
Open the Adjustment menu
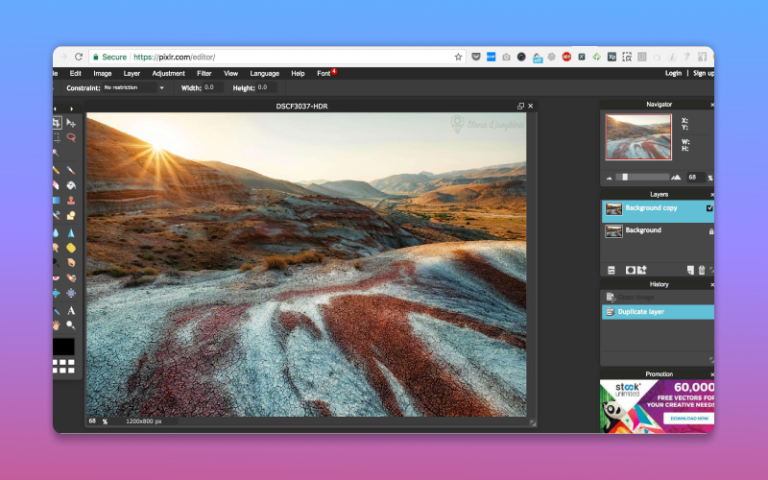tap(168, 73)
